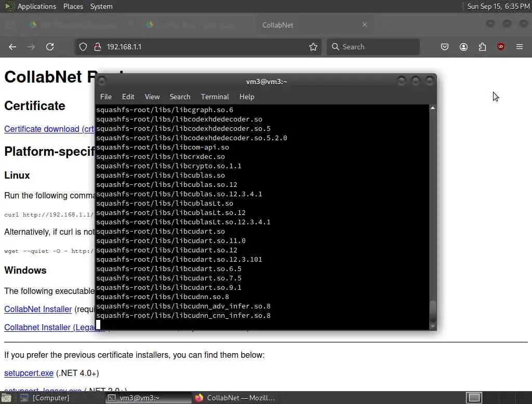This screenshot has width=532, height=404.
Task: Click the Firefox Search input field
Action: pyautogui.click(x=373, y=47)
